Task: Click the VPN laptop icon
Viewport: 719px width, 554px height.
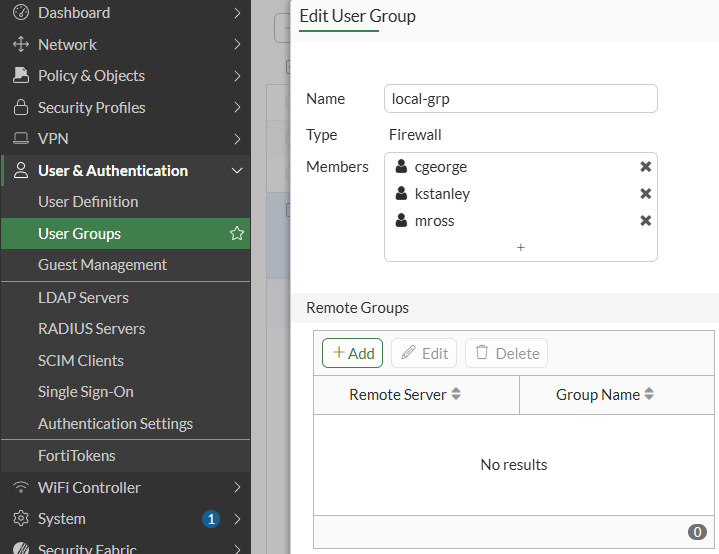Action: [21, 138]
